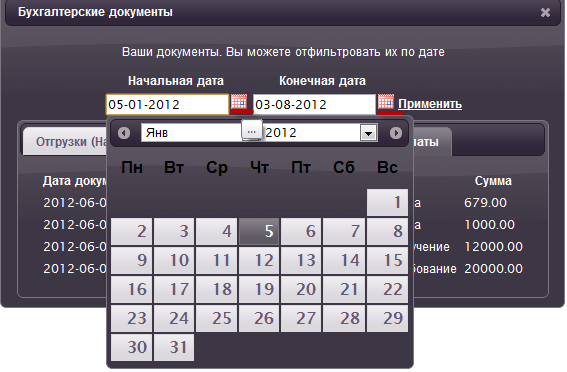Image resolution: width=567 pixels, height=372 pixels.
Task: Choose day 9 in the calendar
Action: tap(131, 260)
